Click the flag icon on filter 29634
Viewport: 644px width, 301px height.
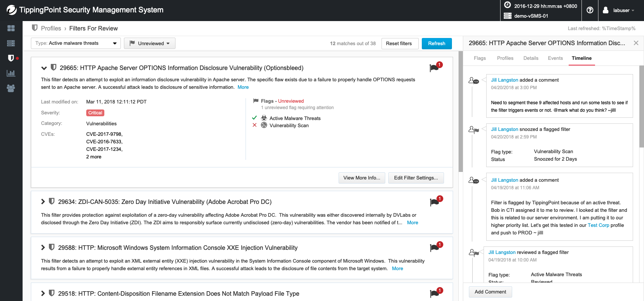435,202
